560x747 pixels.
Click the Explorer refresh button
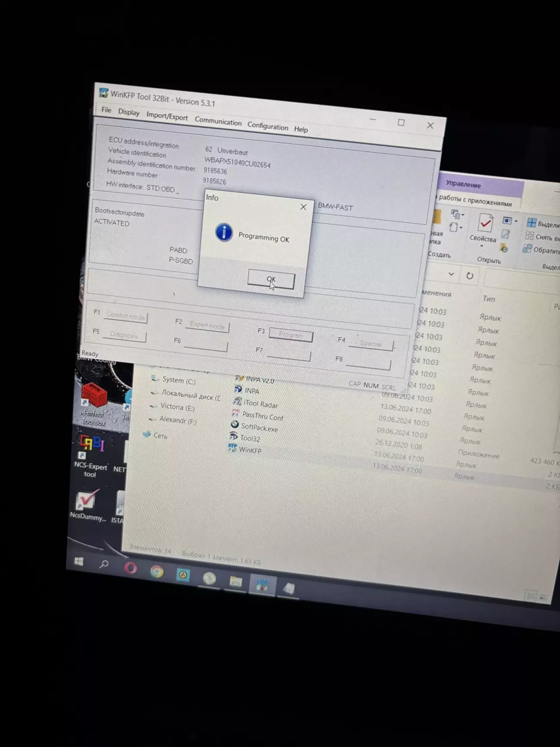[x=470, y=276]
